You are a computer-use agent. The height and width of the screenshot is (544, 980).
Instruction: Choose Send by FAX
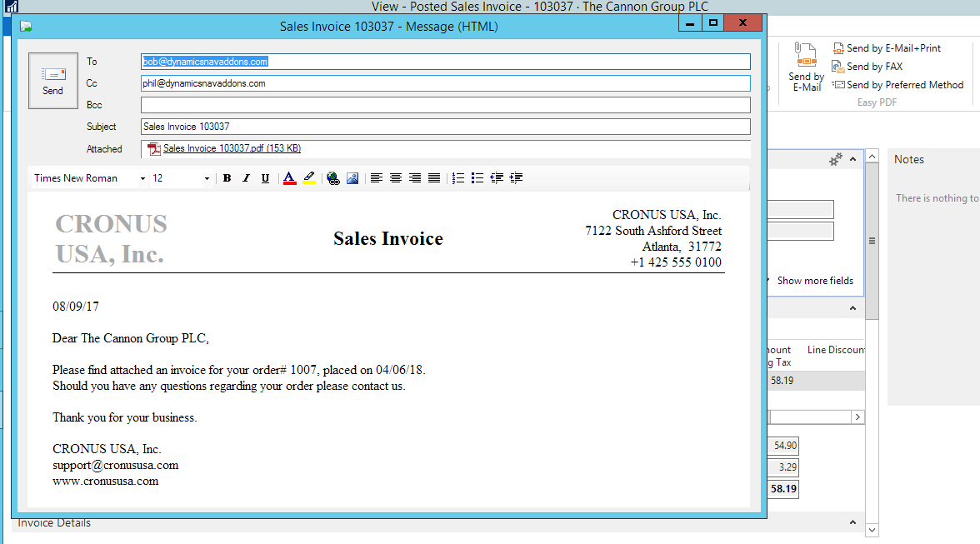[867, 66]
